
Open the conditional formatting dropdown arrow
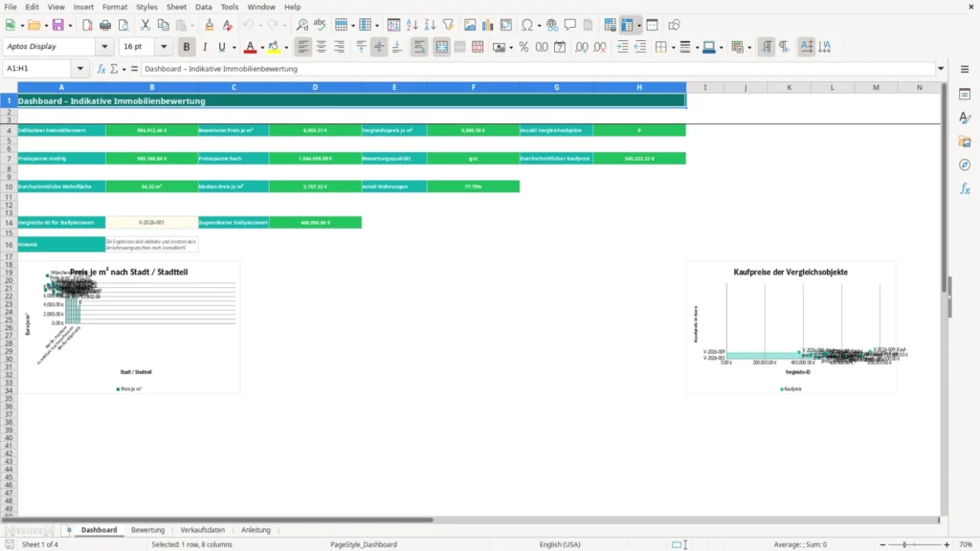tap(749, 48)
